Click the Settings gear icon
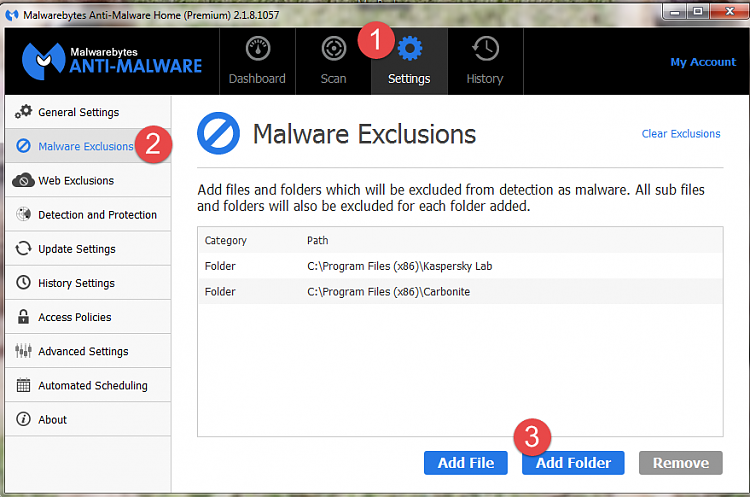This screenshot has height=497, width=750. [410, 48]
